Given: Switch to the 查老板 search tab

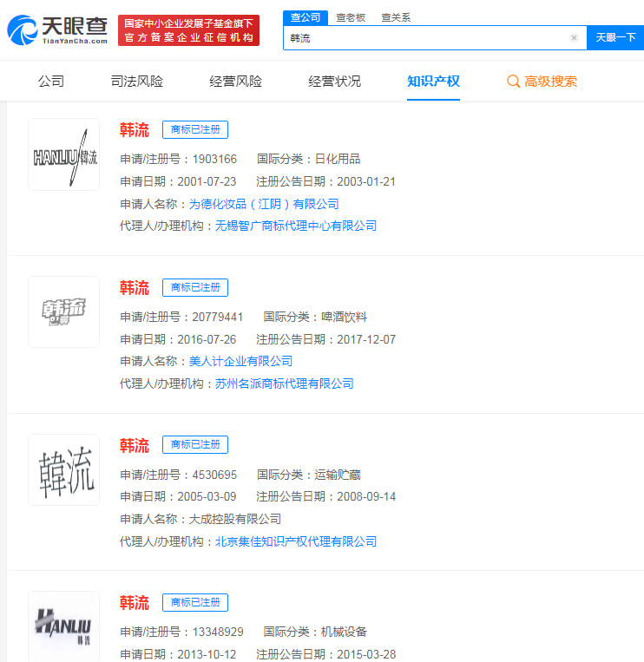Looking at the screenshot, I should coord(351,17).
